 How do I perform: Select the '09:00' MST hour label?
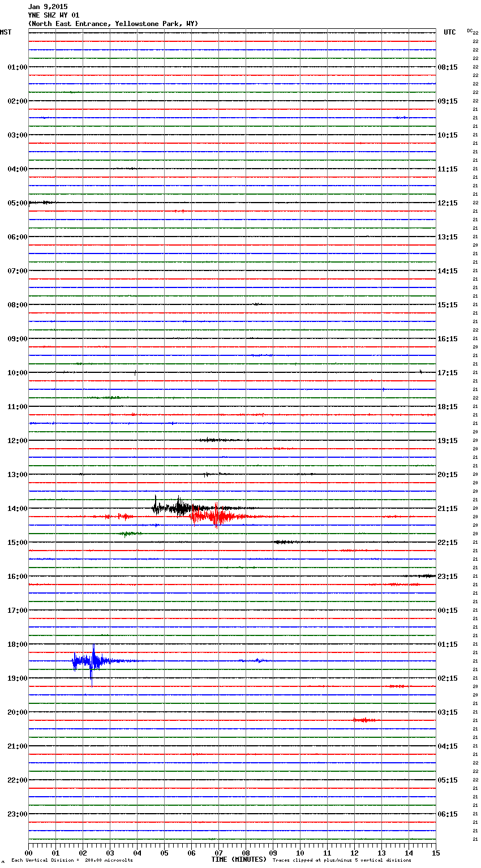coord(18,339)
